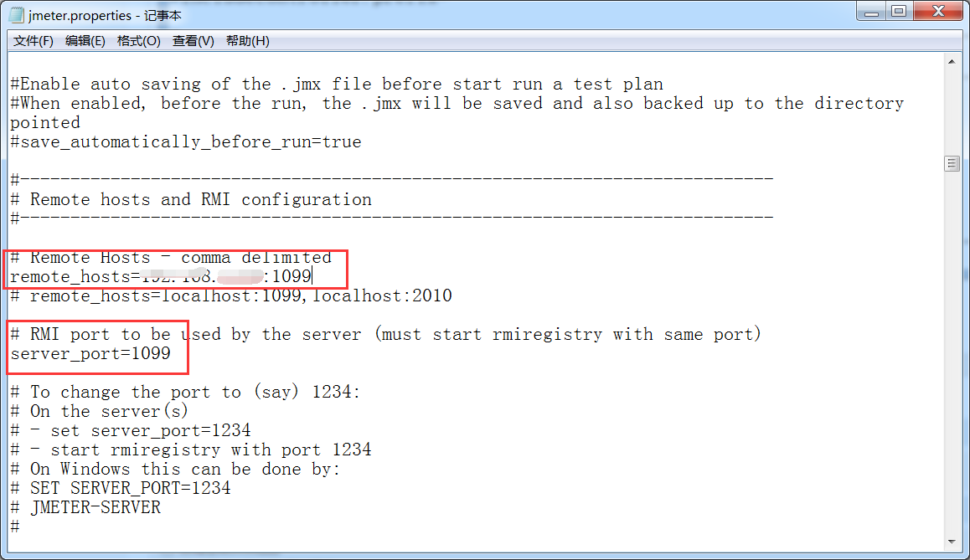Open the 格式(O) menu
Image resolution: width=970 pixels, height=560 pixels.
pyautogui.click(x=139, y=41)
